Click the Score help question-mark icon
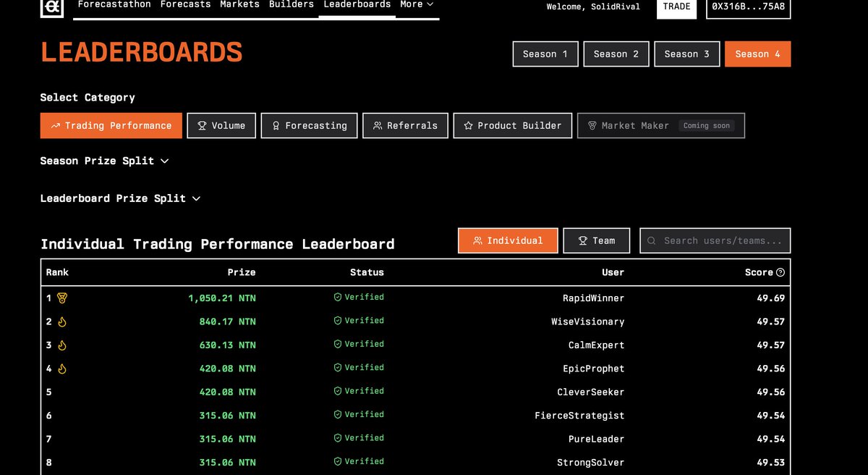This screenshot has width=868, height=475. point(780,272)
